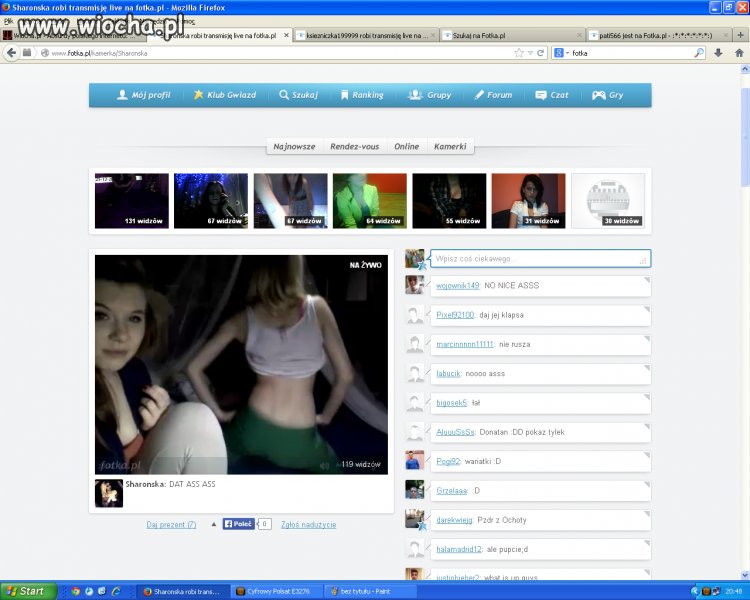Open the Downloads arrow icon
This screenshot has height=600, width=750.
pyautogui.click(x=718, y=53)
